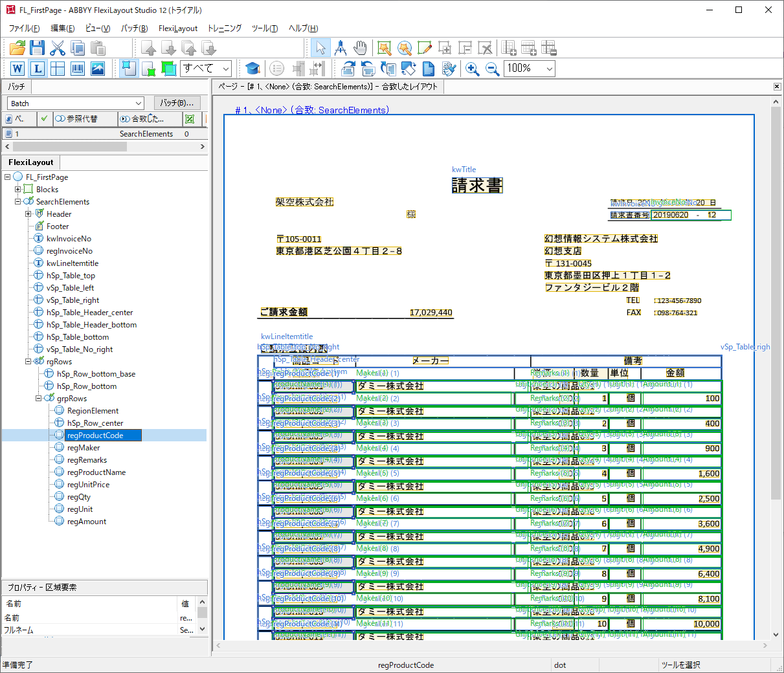
Task: Select the Footer tree item
Action: [x=58, y=226]
